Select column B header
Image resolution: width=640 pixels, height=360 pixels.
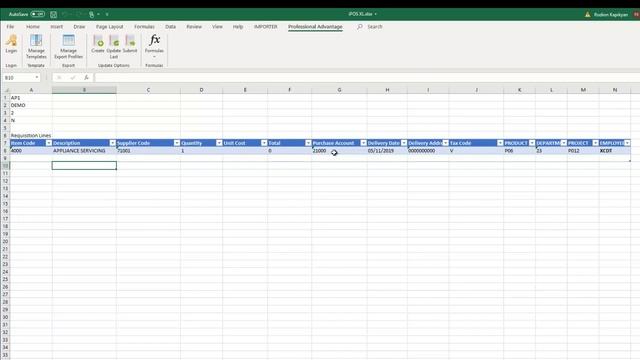pyautogui.click(x=84, y=90)
